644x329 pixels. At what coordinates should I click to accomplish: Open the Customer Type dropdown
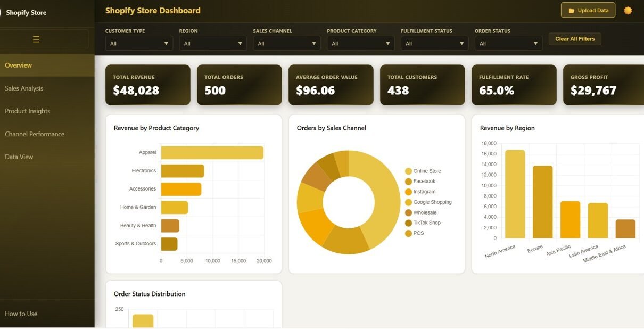click(x=139, y=44)
